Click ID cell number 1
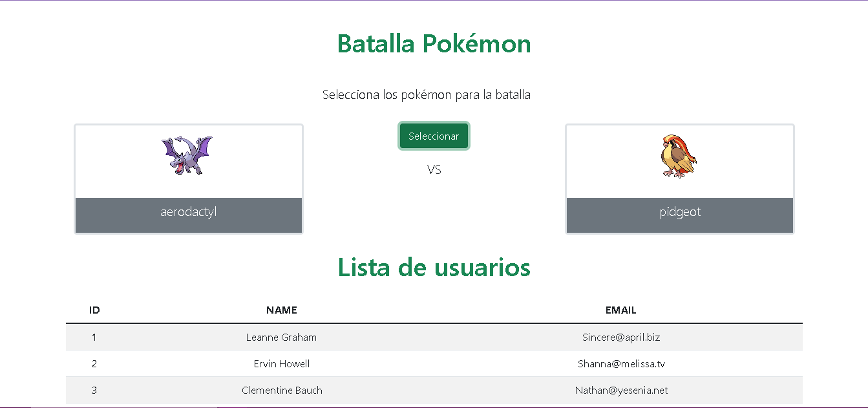This screenshot has width=868, height=408. pyautogui.click(x=94, y=337)
